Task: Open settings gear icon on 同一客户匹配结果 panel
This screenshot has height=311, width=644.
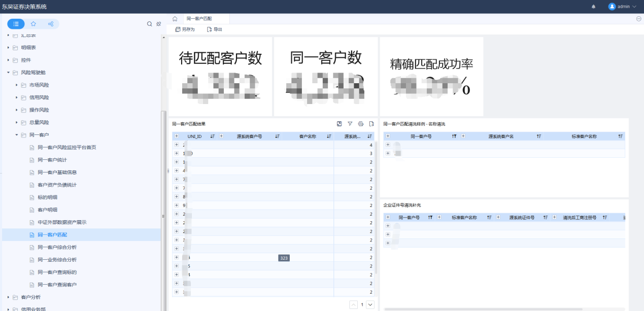Action: click(361, 124)
